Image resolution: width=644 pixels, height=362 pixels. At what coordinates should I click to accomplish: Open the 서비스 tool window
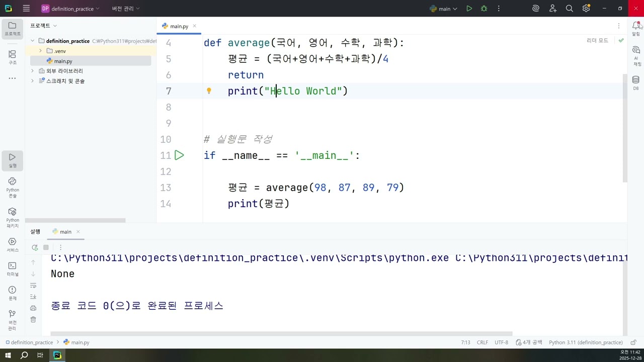pos(13,245)
